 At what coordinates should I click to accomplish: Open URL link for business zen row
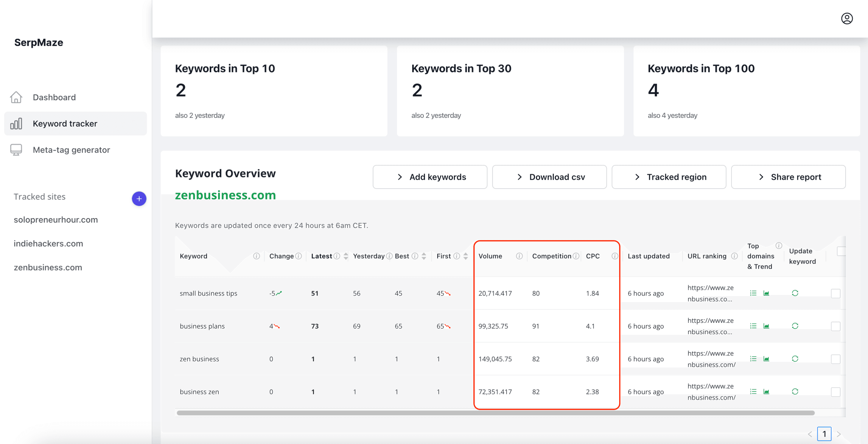pos(711,392)
